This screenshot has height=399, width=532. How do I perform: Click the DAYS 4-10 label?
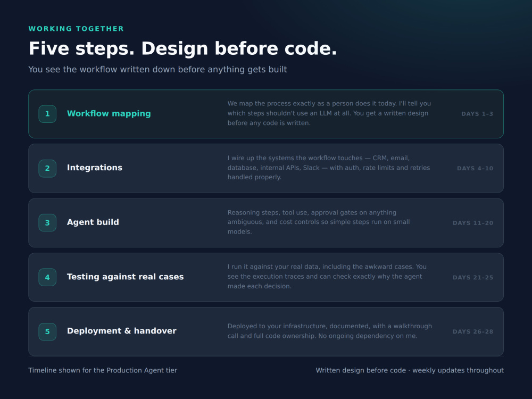[475, 169]
